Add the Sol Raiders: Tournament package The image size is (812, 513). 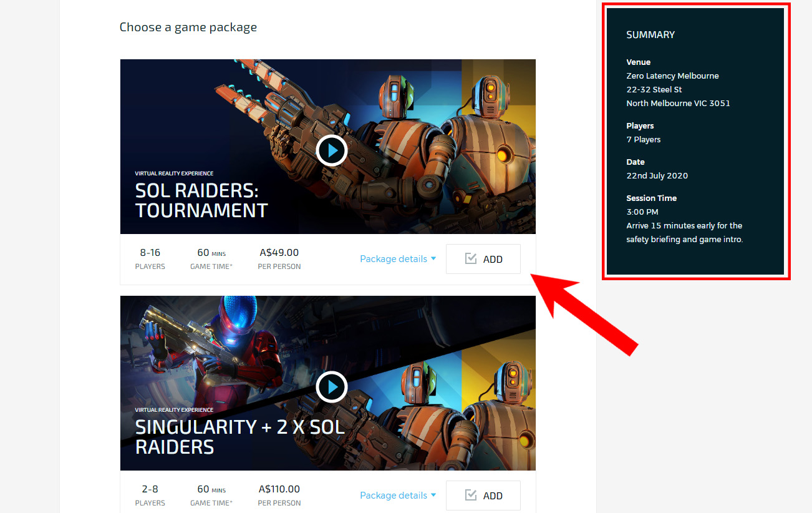483,259
